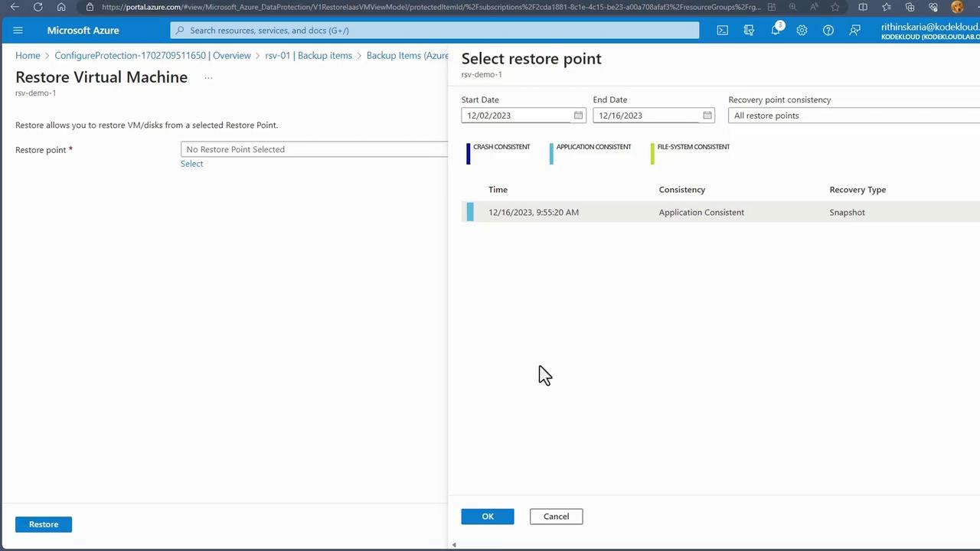
Task: Expand the Recovery point consistency dropdown
Action: click(x=854, y=116)
